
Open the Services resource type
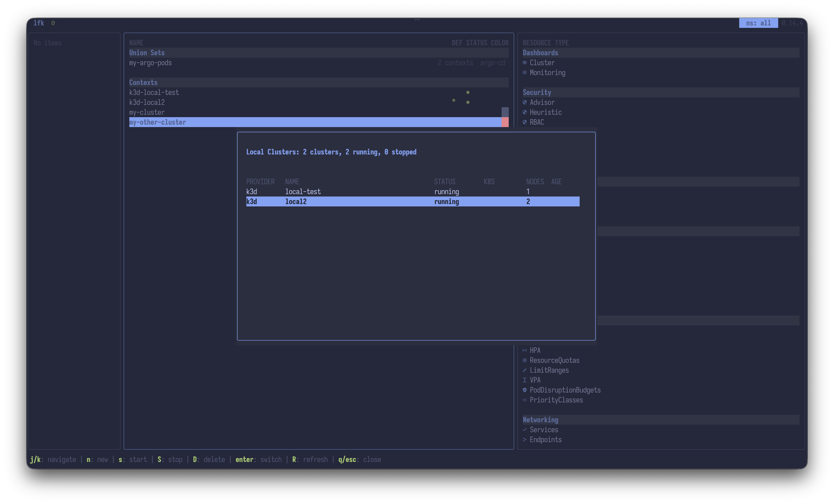tap(544, 430)
